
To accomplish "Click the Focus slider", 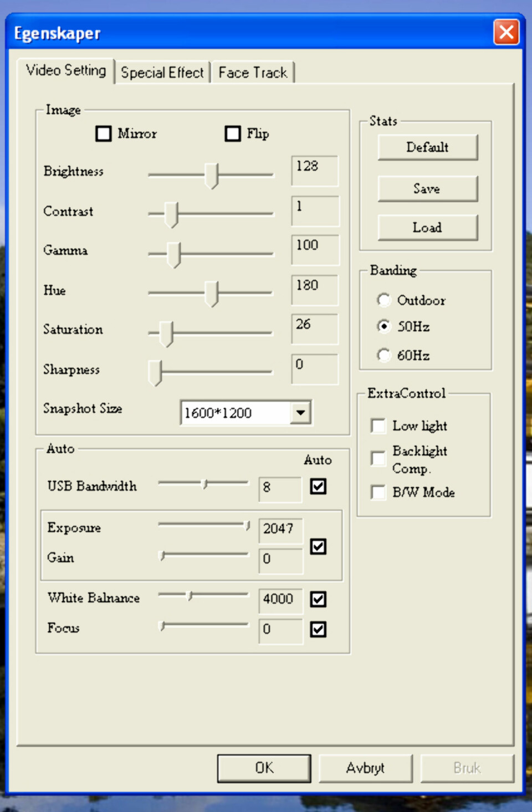I will [203, 625].
